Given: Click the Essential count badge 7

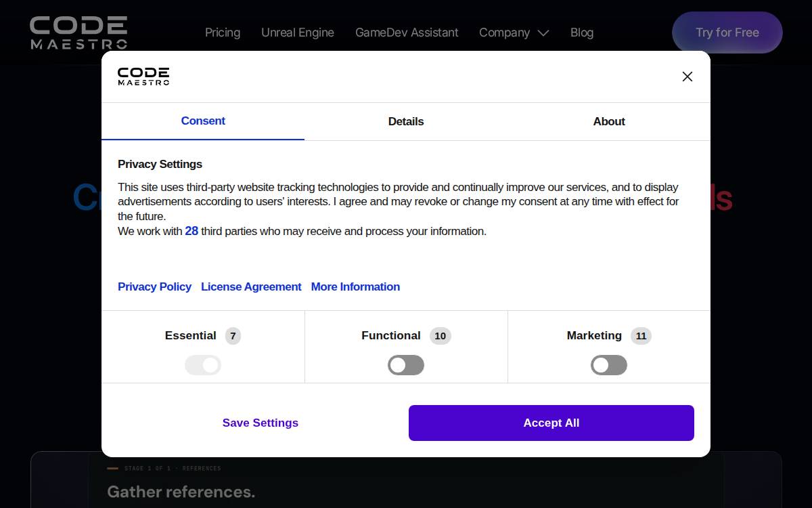Looking at the screenshot, I should tap(233, 336).
